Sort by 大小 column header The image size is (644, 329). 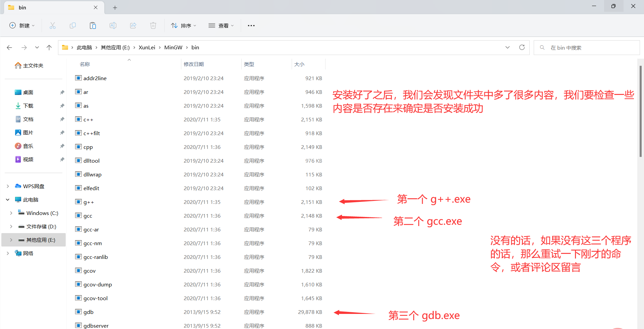[x=299, y=64]
